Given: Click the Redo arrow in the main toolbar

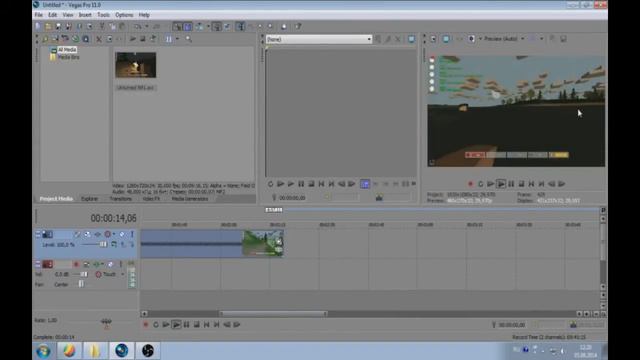Looking at the screenshot, I should coord(156,27).
